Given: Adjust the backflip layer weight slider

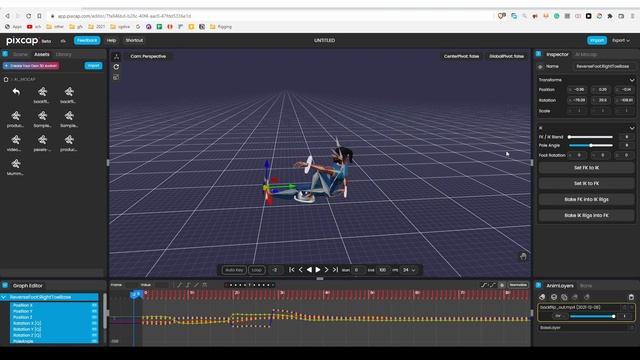Looking at the screenshot, I should click(x=593, y=316).
